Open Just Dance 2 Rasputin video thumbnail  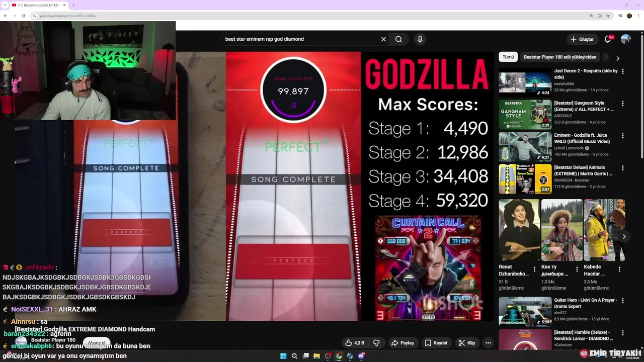click(525, 82)
